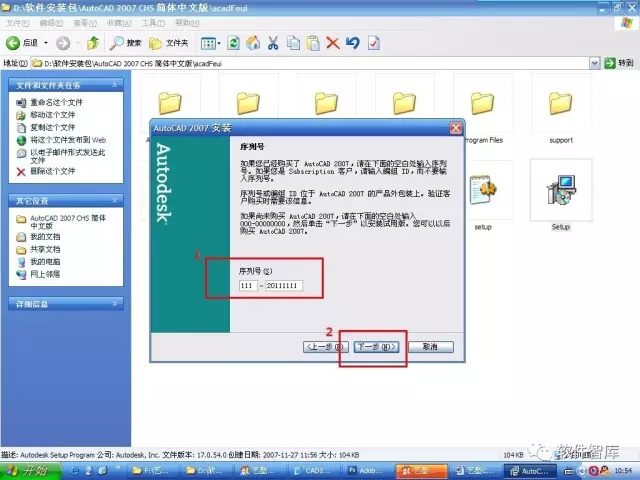Click the Copy icon in toolbar
The width and height of the screenshot is (640, 480).
click(x=293, y=42)
